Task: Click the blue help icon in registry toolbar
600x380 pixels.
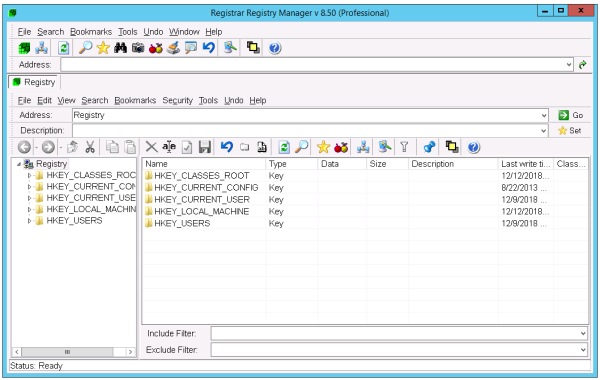Action: tap(473, 147)
